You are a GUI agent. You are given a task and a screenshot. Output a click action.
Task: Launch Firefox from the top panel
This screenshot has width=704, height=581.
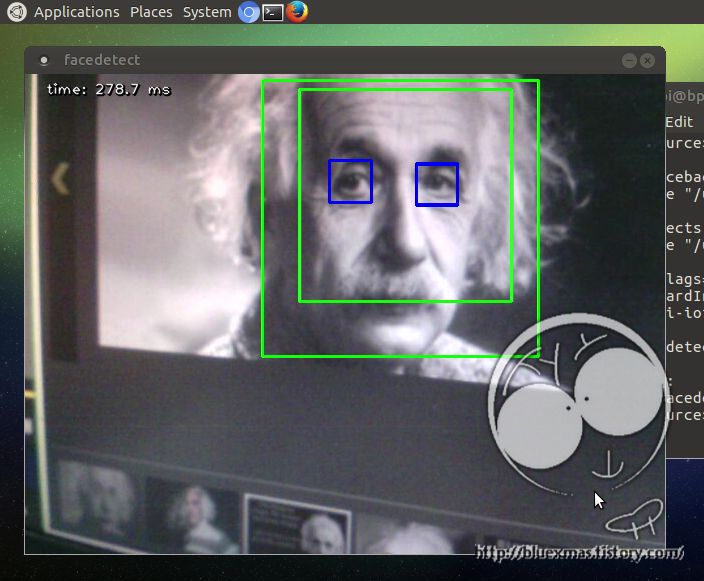point(297,12)
